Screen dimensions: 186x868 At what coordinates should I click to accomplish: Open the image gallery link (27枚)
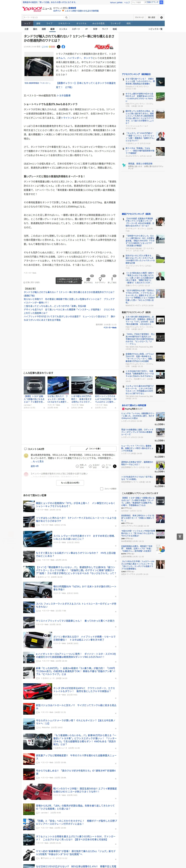[86, 85]
